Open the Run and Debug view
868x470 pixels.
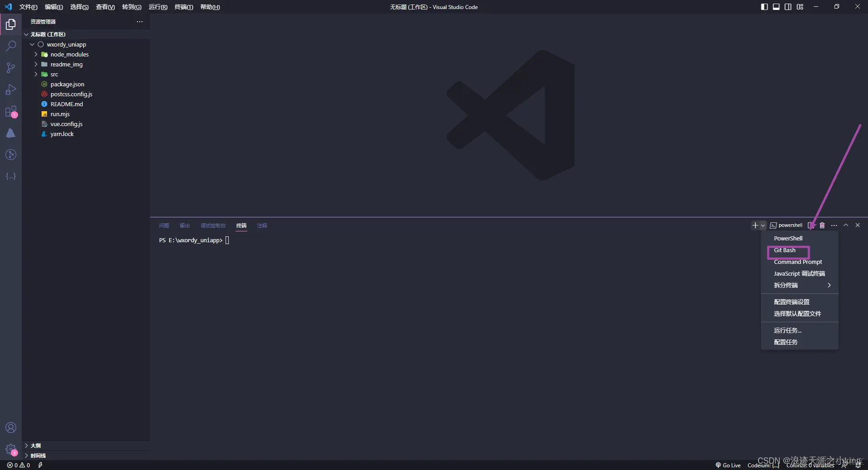tap(11, 89)
